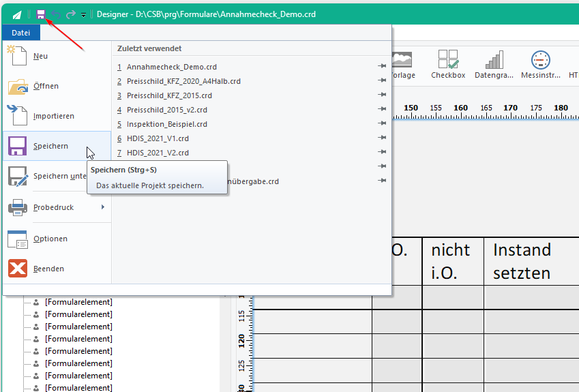Pin Annahmecheck_Demo.crd in recent list
Viewport: 579px width, 392px height.
click(x=382, y=66)
